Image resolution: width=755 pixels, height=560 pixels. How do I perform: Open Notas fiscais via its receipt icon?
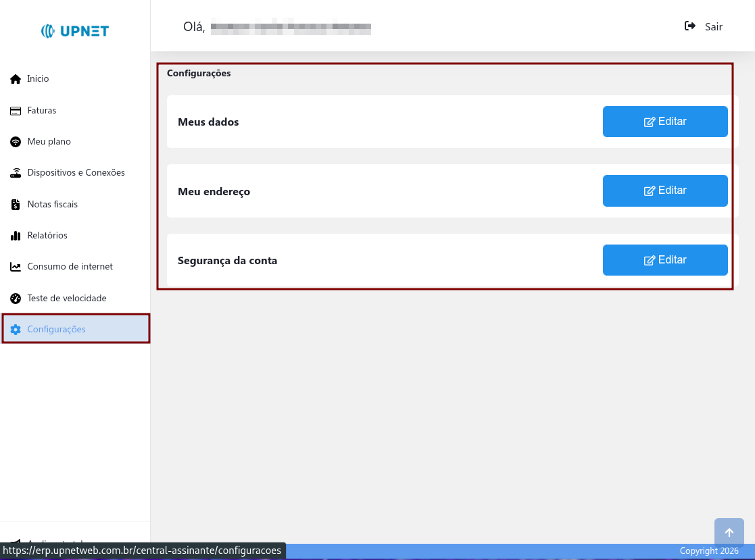(x=15, y=204)
